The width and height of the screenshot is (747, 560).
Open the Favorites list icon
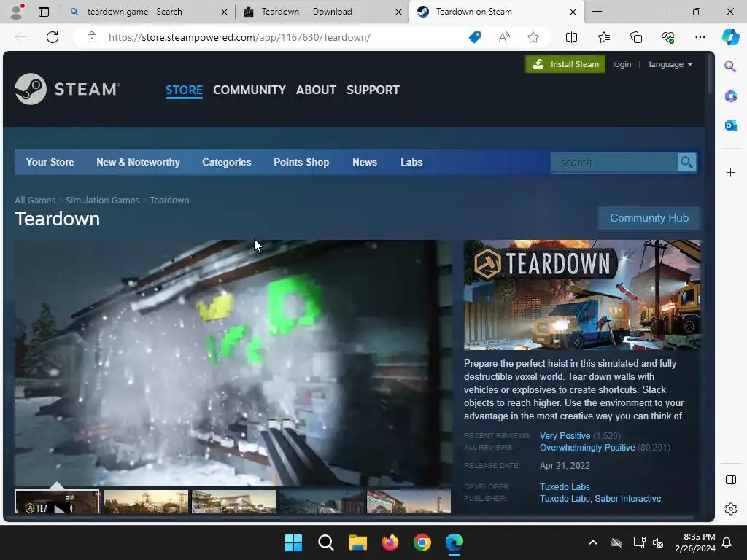[603, 37]
